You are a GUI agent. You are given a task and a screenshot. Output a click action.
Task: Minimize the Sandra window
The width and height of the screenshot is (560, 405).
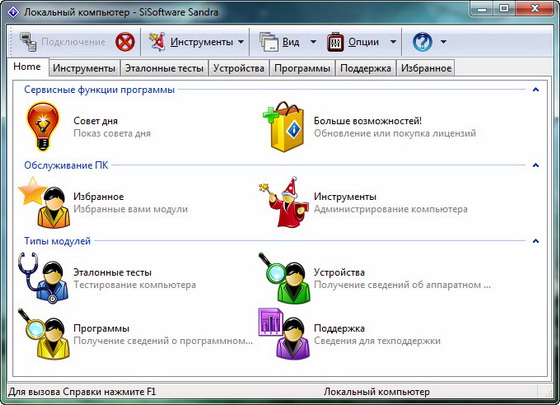tap(482, 9)
